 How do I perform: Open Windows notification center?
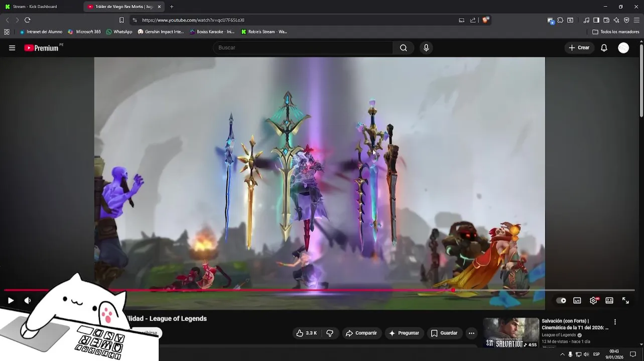click(633, 354)
